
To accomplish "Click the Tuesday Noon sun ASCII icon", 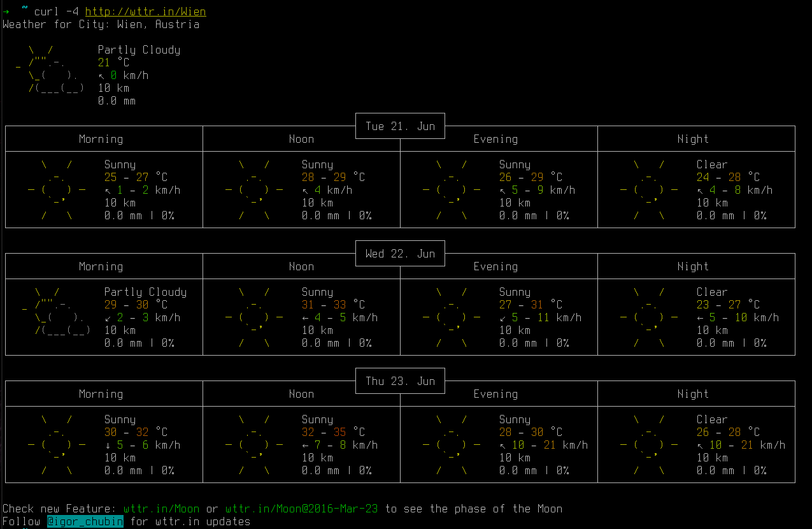I will point(254,190).
